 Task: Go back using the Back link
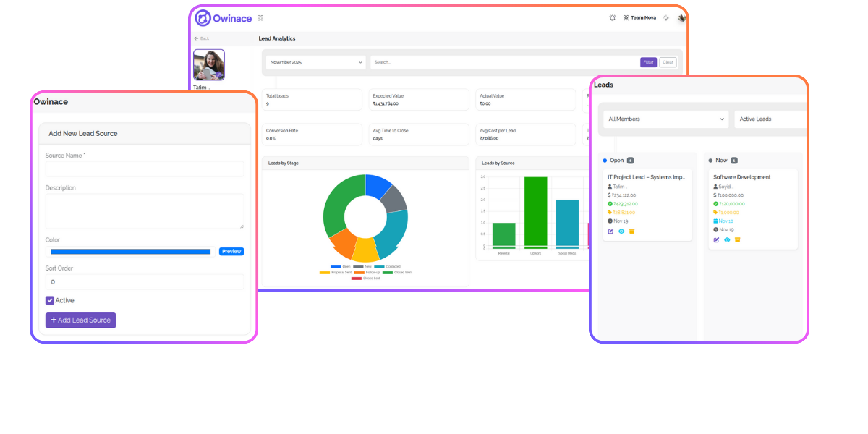point(202,38)
